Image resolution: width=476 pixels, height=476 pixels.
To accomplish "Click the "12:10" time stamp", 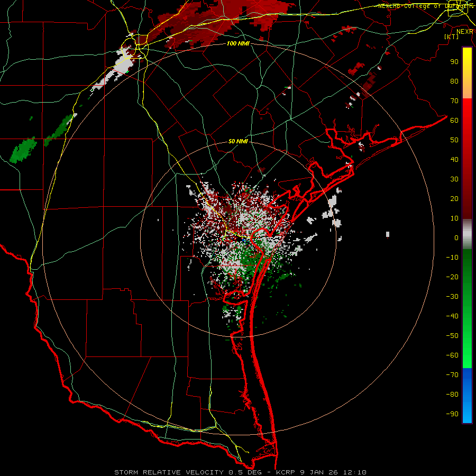I will tap(355, 472).
